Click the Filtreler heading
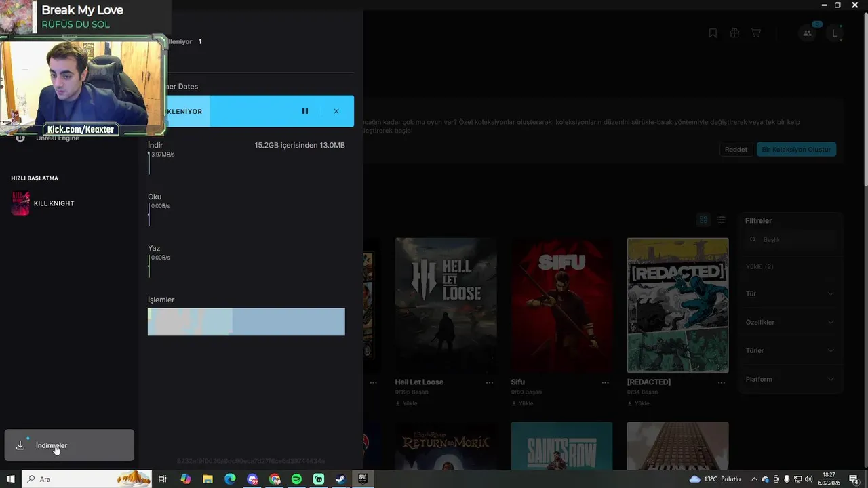The image size is (868, 488). [758, 221]
